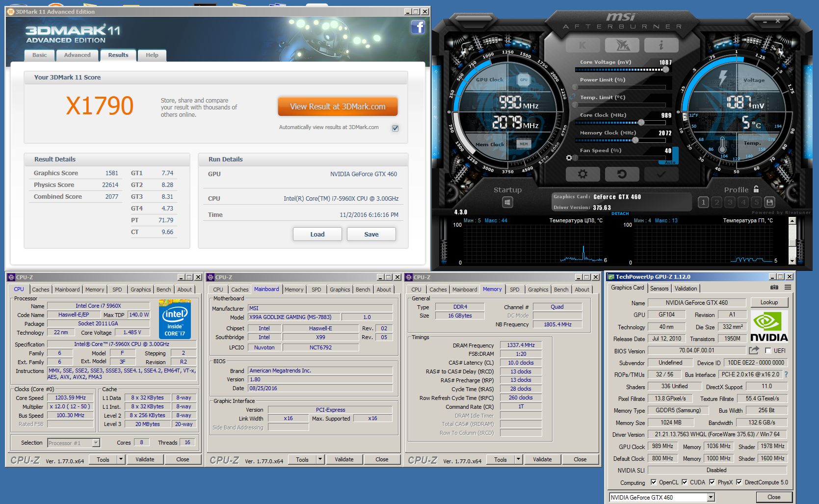This screenshot has height=504, width=819.
Task: Click the Afterburner monitoring graph scrollbar down arrow
Action: coord(792,261)
